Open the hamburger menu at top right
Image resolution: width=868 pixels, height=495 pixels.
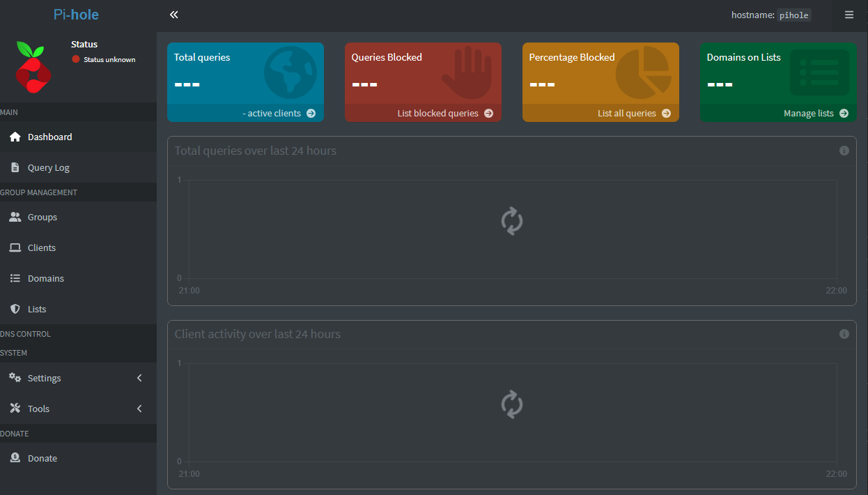click(849, 15)
